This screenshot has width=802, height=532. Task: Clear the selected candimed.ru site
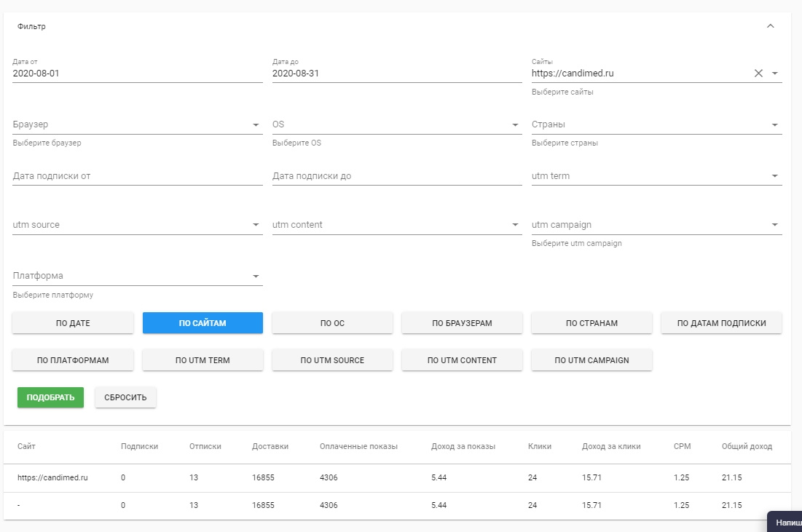pyautogui.click(x=758, y=73)
